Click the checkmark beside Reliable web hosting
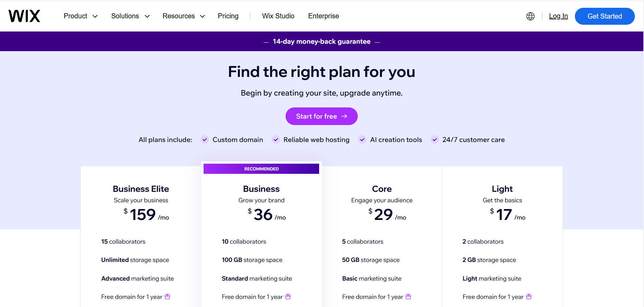Screen dimensions: 644x307 pos(276,139)
